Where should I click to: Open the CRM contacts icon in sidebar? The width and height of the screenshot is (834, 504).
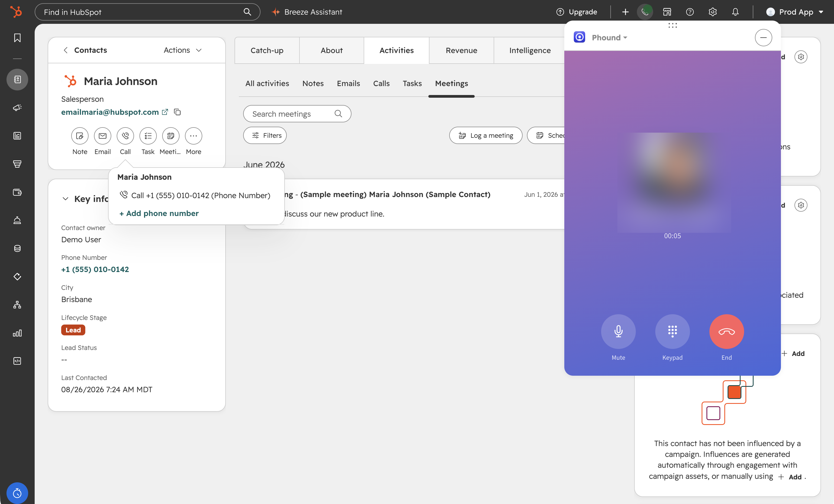click(17, 80)
